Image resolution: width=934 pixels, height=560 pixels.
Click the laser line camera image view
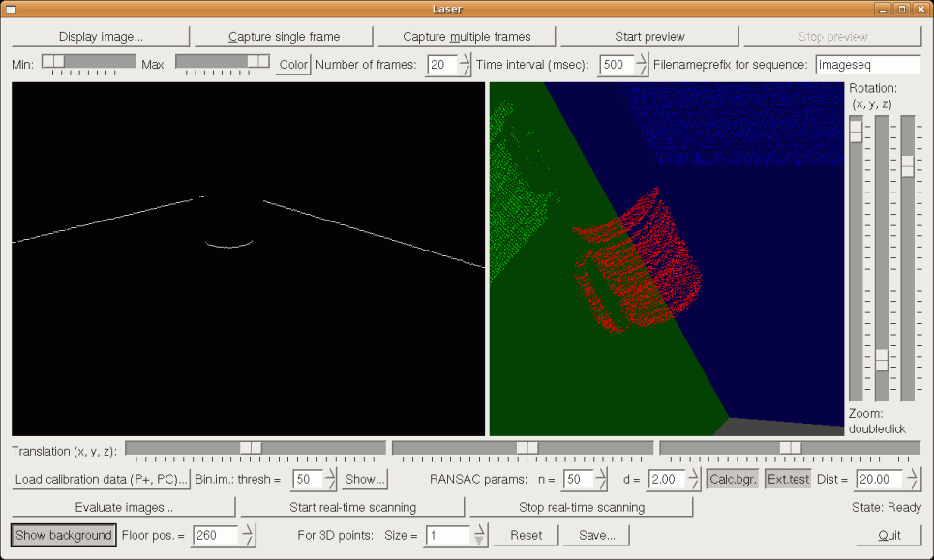tap(249, 259)
